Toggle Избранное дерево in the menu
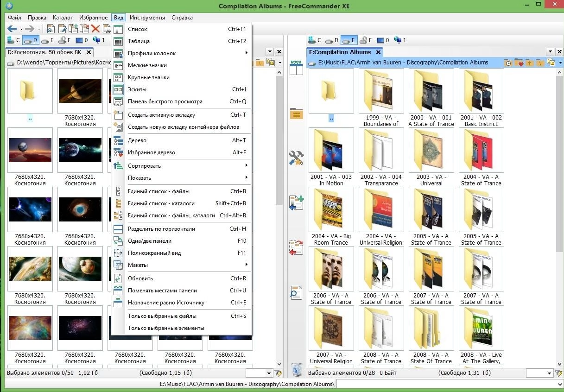Screen dimensions: 564x392 coord(182,152)
